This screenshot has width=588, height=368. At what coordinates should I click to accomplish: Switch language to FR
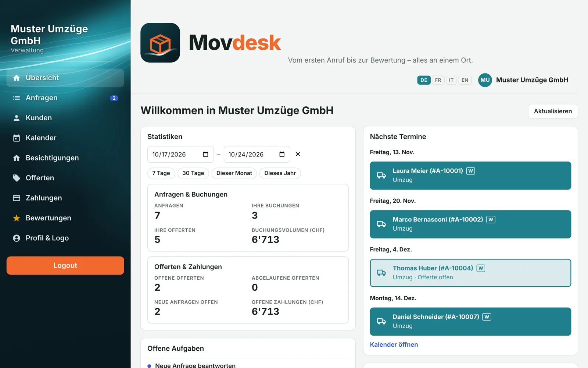tap(438, 80)
